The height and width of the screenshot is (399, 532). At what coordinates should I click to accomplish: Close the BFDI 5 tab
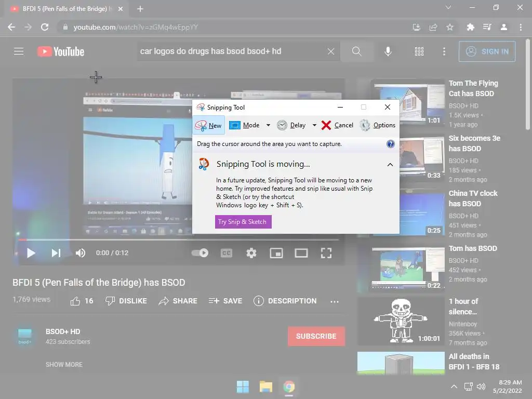(121, 9)
